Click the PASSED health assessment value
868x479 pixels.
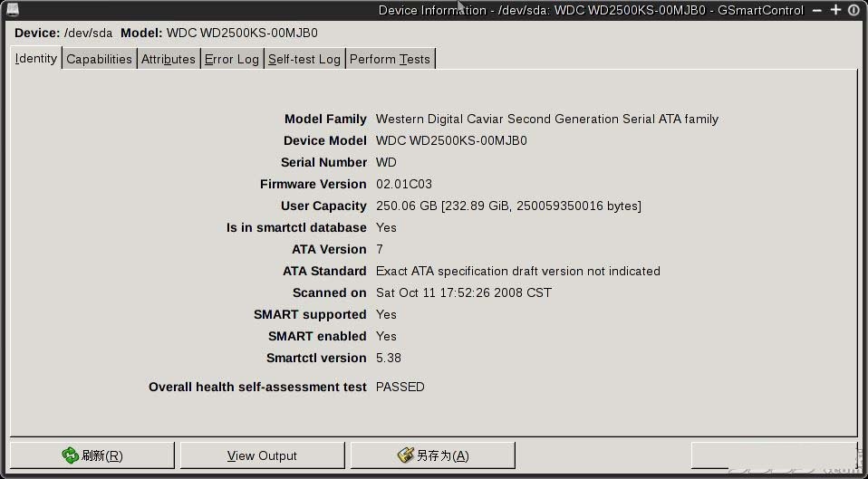400,387
